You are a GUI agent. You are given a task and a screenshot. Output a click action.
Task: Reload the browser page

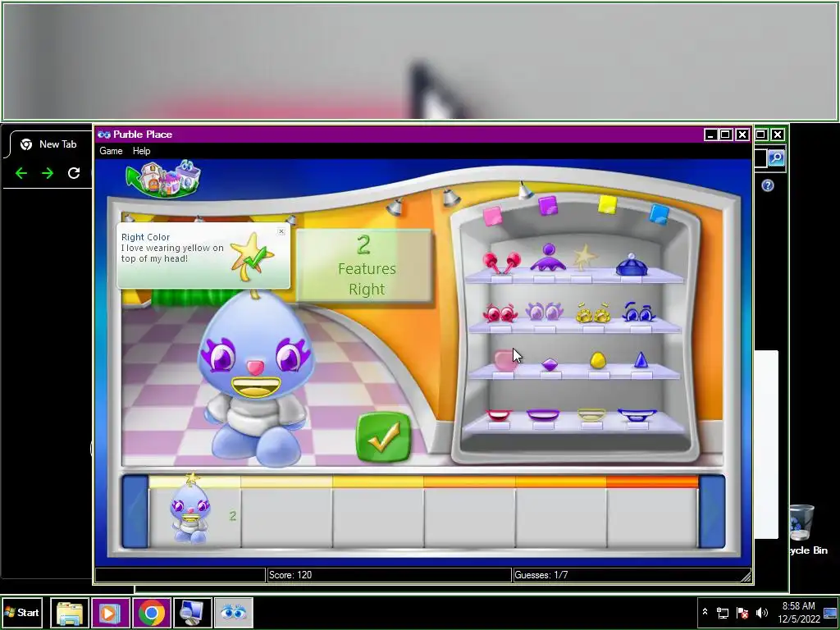pos(74,173)
